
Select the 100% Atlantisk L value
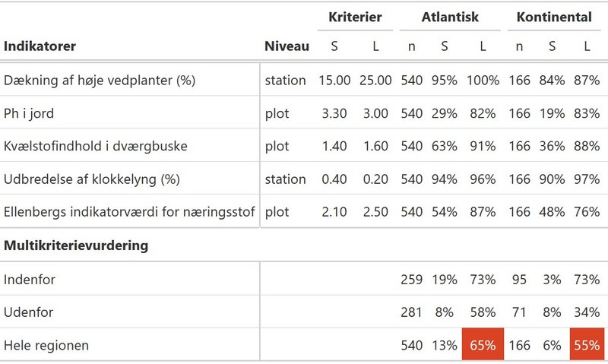(x=483, y=81)
